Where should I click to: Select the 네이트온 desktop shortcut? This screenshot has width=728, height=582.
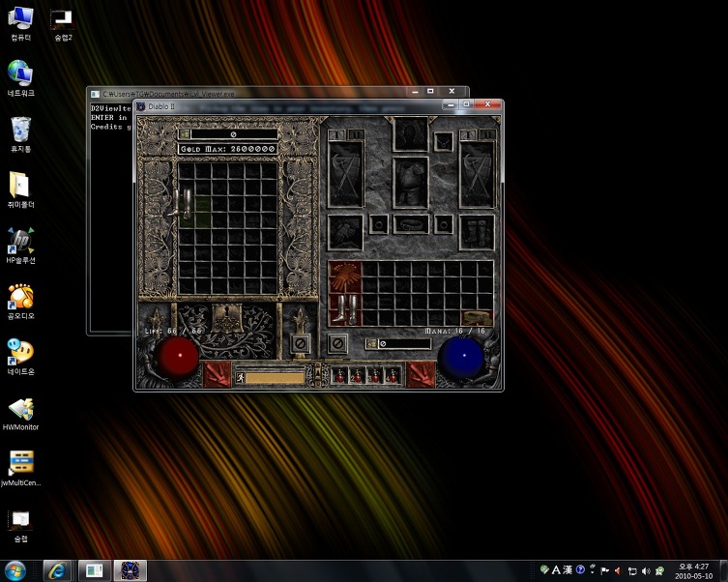pos(20,357)
